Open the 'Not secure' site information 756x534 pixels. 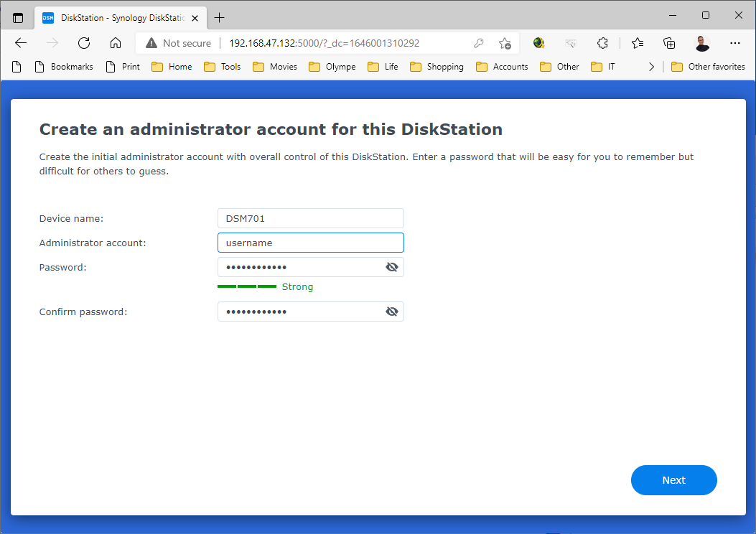tap(178, 43)
